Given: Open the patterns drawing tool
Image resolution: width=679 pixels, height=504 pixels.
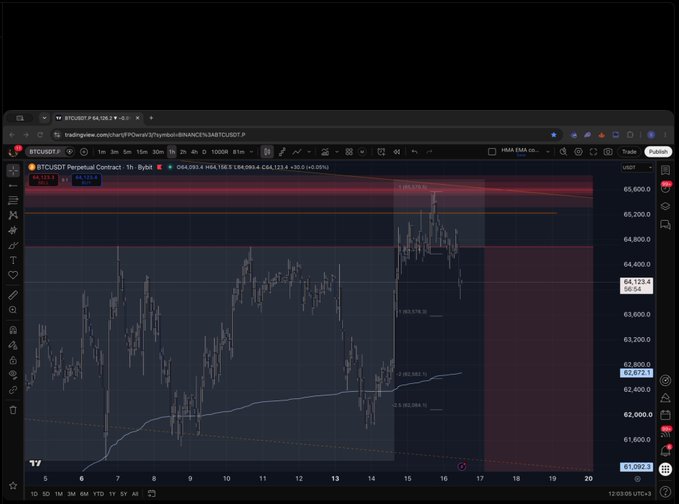Looking at the screenshot, I should 13,215.
